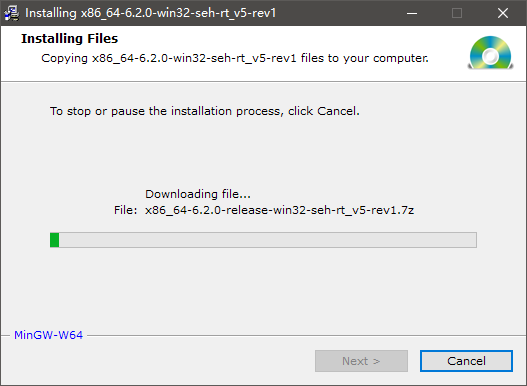
Task: Click the empty gray area below the progress bar
Action: [263, 289]
